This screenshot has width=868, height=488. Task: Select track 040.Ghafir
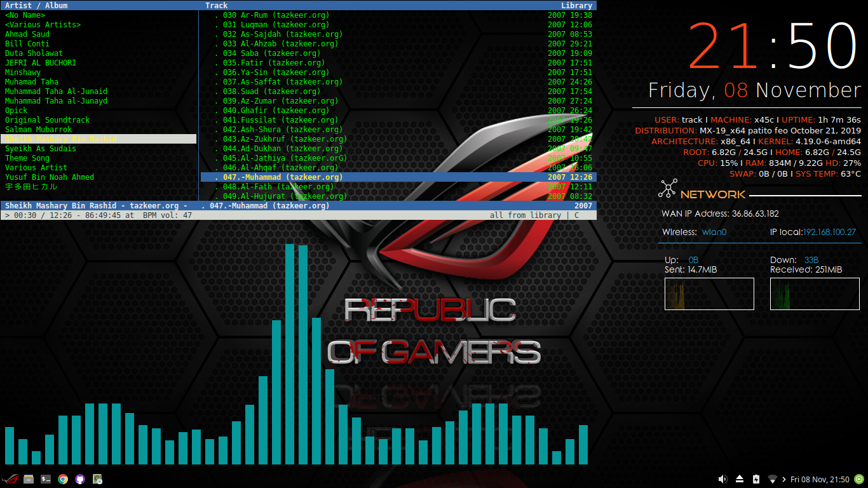[398, 110]
